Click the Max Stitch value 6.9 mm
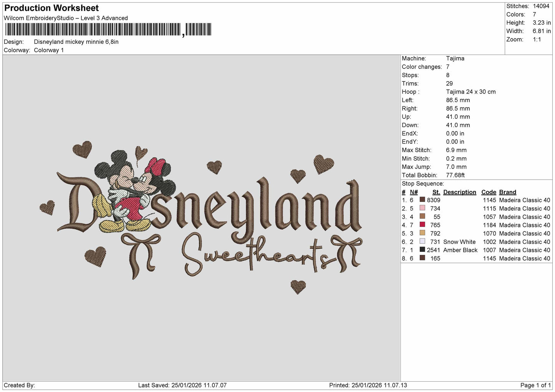 456,150
